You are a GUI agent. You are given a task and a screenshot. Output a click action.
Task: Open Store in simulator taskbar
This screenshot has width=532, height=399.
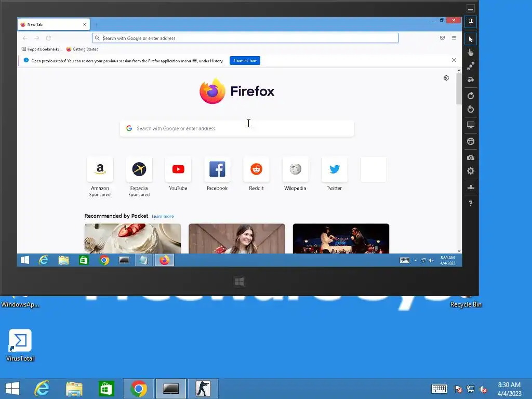pos(84,260)
